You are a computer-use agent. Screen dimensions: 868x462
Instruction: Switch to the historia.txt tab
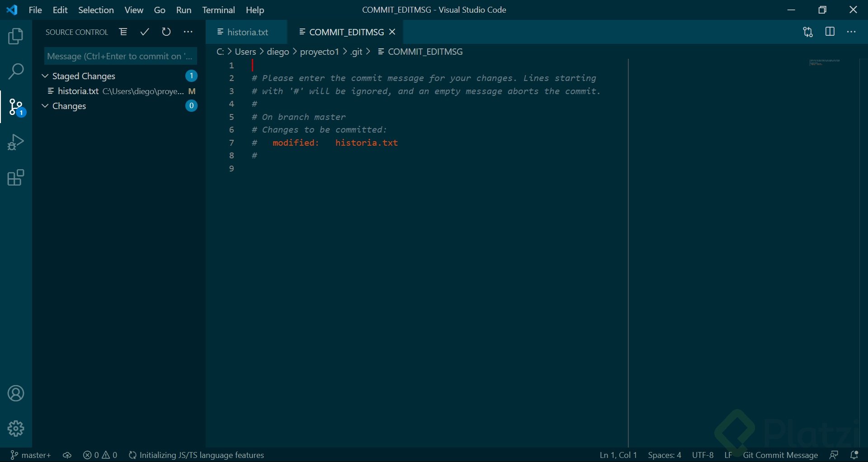(x=248, y=32)
